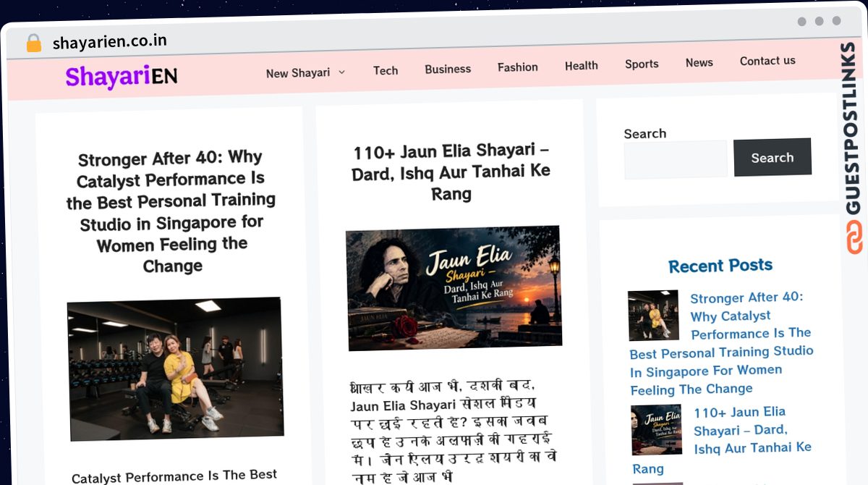Open the Fashion category
Image resolution: width=868 pixels, height=485 pixels.
coord(518,67)
